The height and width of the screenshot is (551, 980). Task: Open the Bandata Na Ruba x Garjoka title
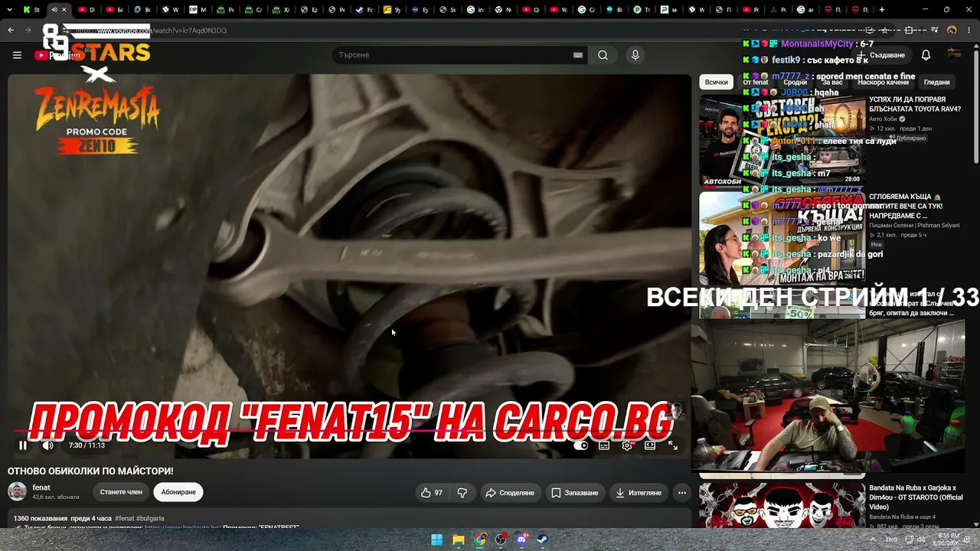pos(916,497)
